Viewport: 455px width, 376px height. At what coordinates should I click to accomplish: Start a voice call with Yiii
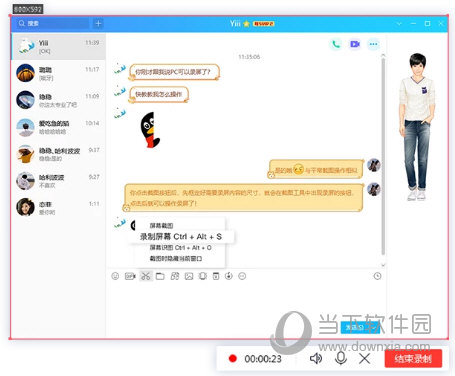336,44
